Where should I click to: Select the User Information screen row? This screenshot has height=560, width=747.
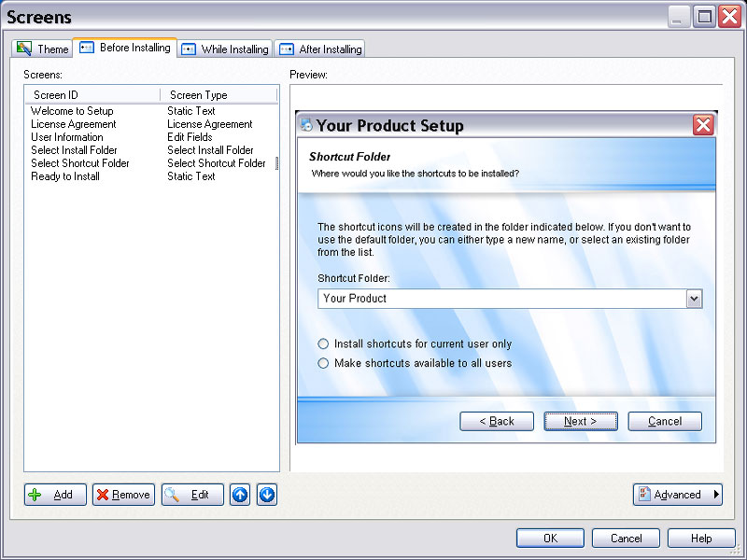click(x=66, y=137)
